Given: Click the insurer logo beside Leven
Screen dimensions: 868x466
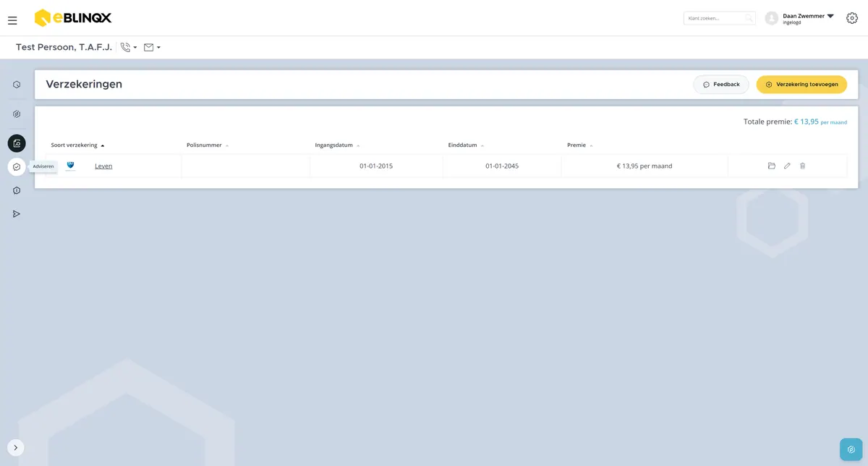Looking at the screenshot, I should point(70,166).
